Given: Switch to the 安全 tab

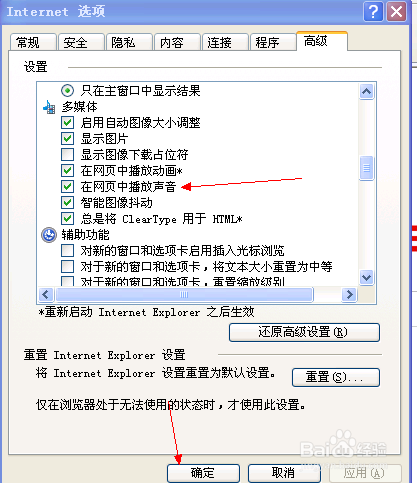Looking at the screenshot, I should click(81, 43).
